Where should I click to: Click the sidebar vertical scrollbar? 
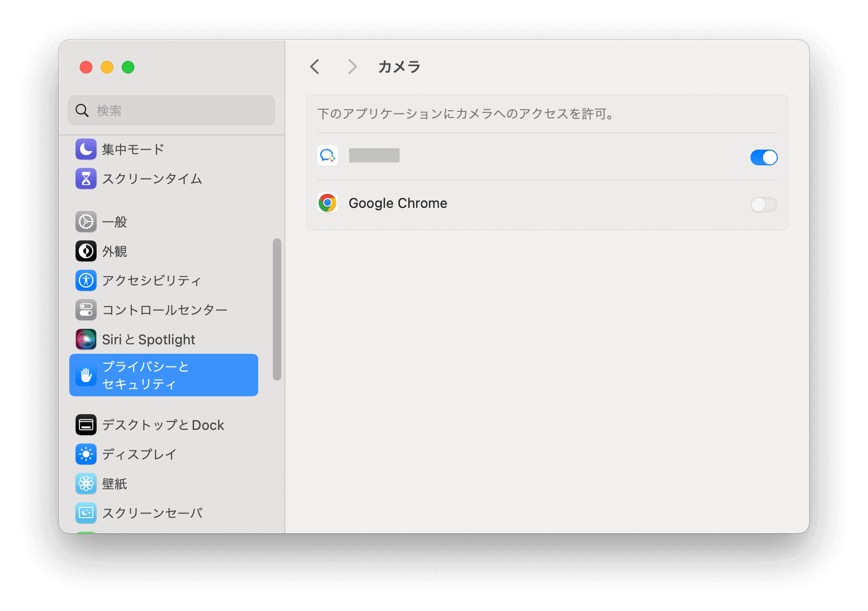(x=277, y=309)
